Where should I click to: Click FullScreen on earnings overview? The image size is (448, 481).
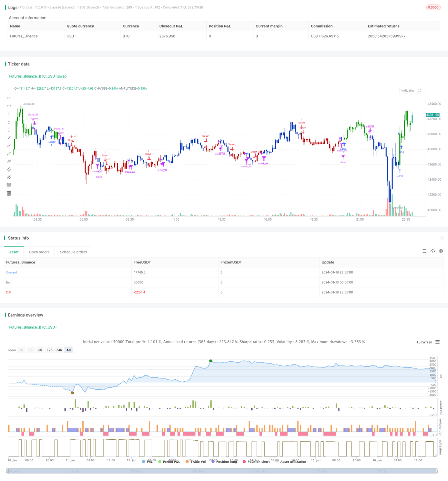point(424,342)
